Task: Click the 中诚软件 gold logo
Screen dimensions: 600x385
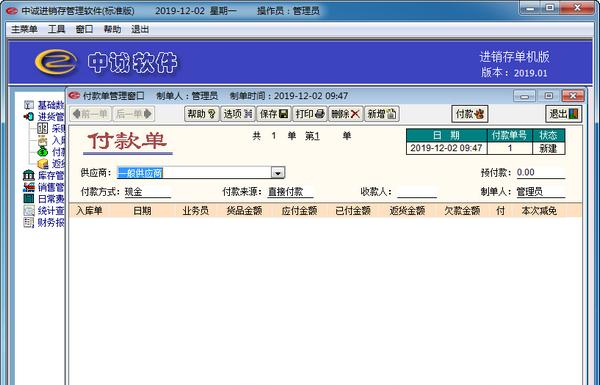Action: pyautogui.click(x=56, y=62)
